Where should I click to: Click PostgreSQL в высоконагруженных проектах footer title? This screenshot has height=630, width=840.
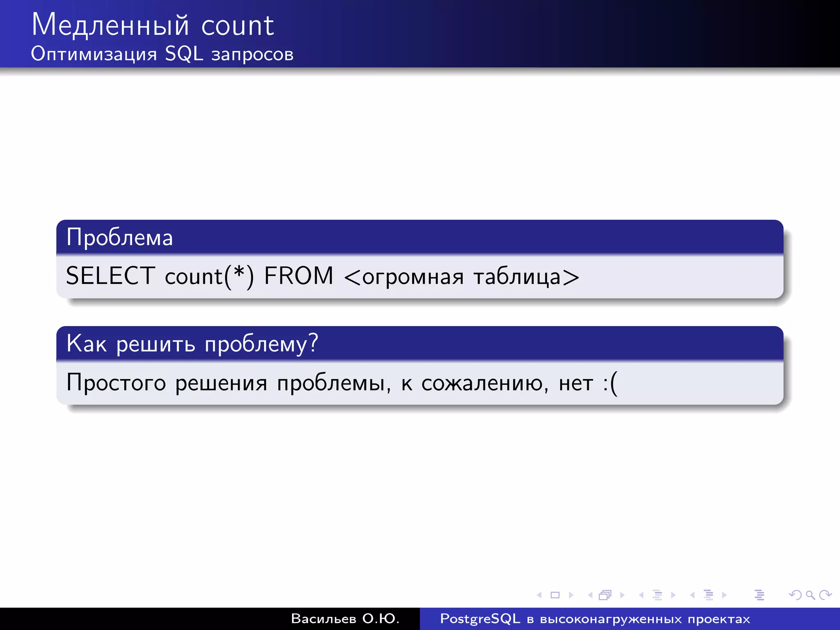(595, 619)
